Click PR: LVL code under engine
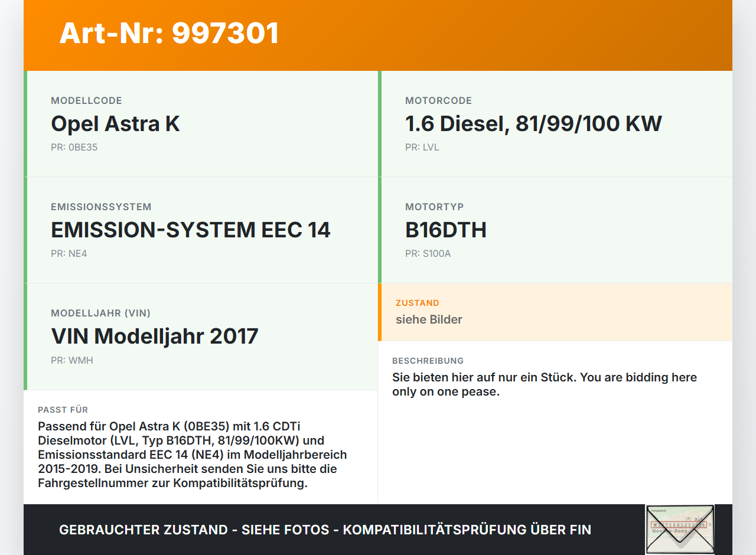The width and height of the screenshot is (756, 555). 422,148
